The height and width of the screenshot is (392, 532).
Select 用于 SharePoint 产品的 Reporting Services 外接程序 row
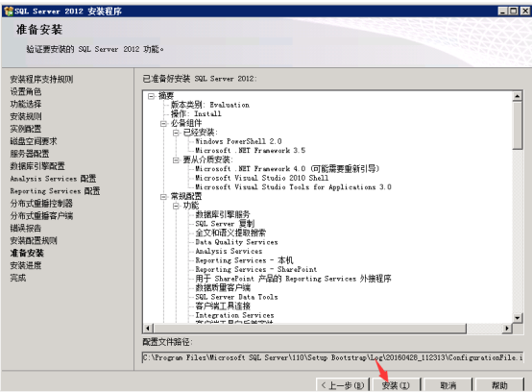293,279
